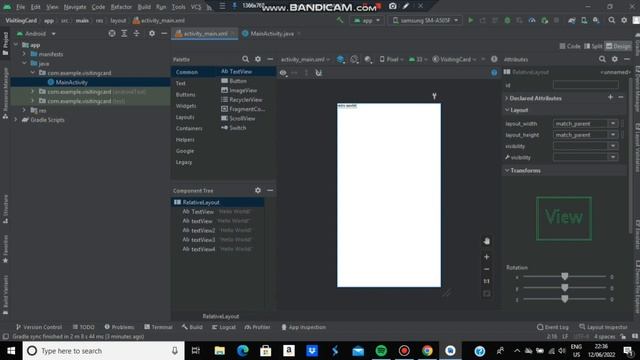Collapse the Transforms section
The height and width of the screenshot is (360, 640).
tap(507, 170)
